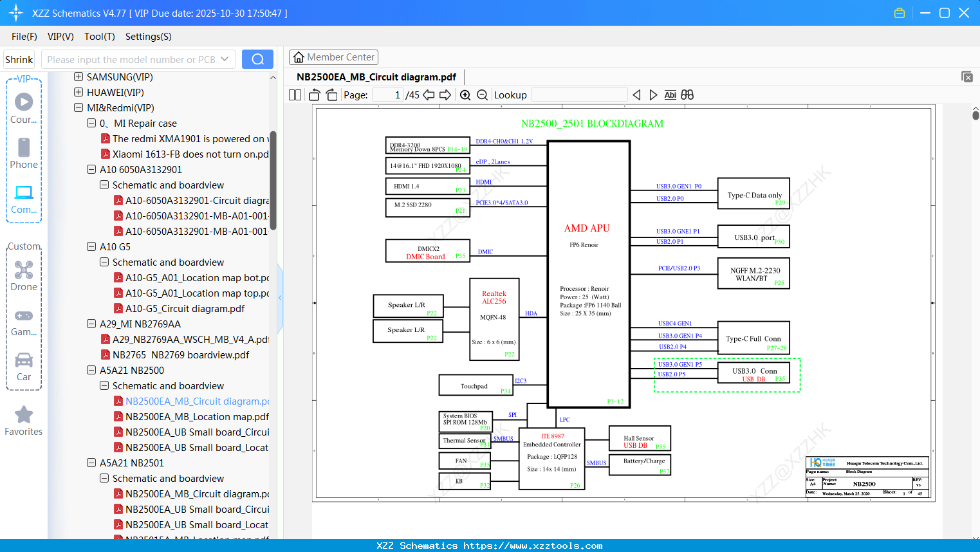
Task: Open NB2500EA_UB Small board_Circuit under NB2500
Action: 198,432
